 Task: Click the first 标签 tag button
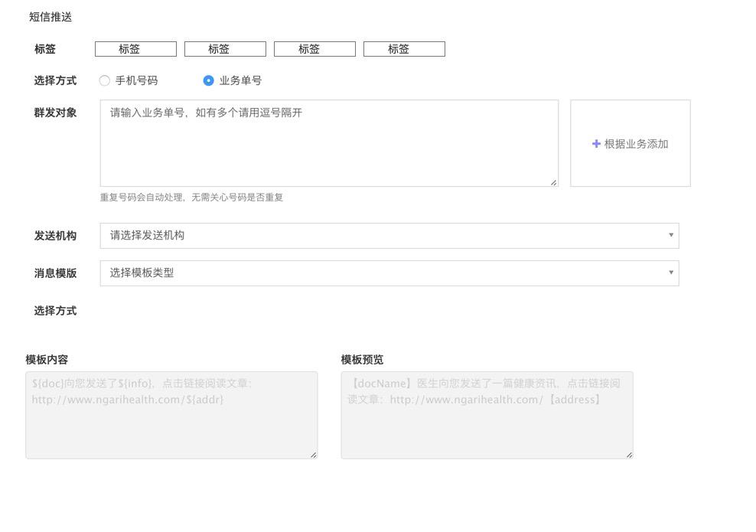pos(135,49)
